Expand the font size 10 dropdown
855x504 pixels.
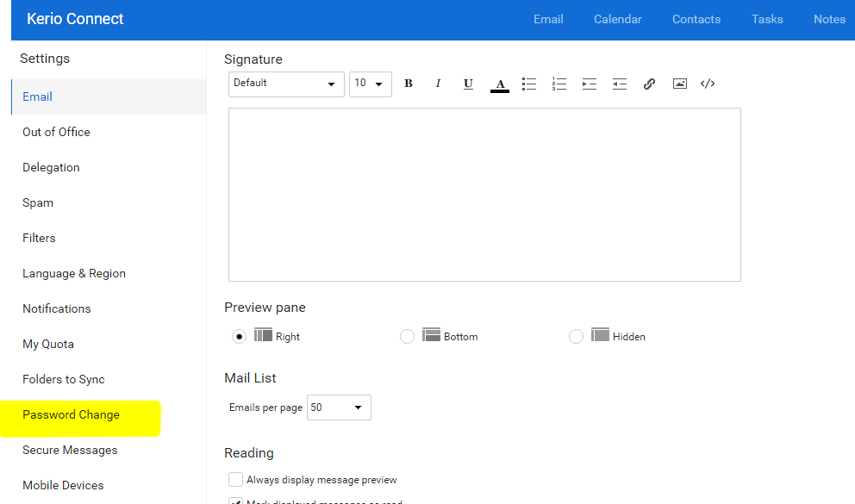click(x=370, y=84)
